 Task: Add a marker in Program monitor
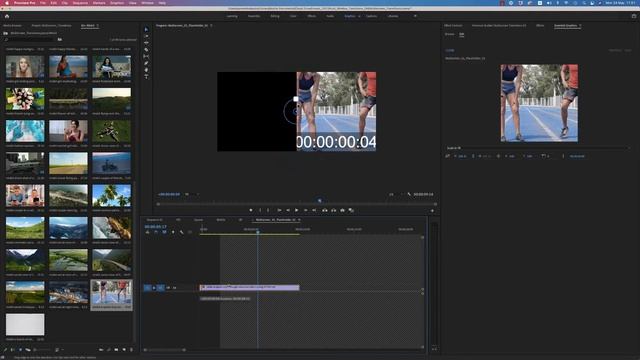[251, 210]
